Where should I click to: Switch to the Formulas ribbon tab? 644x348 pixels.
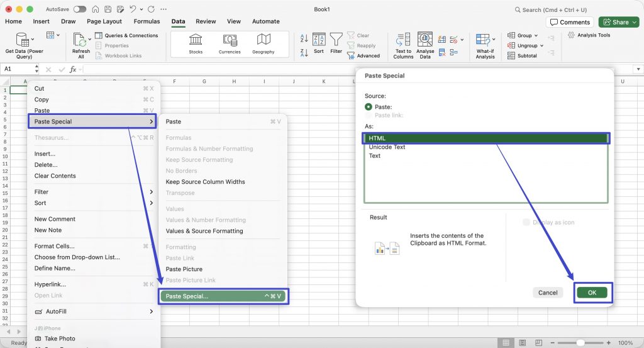147,21
